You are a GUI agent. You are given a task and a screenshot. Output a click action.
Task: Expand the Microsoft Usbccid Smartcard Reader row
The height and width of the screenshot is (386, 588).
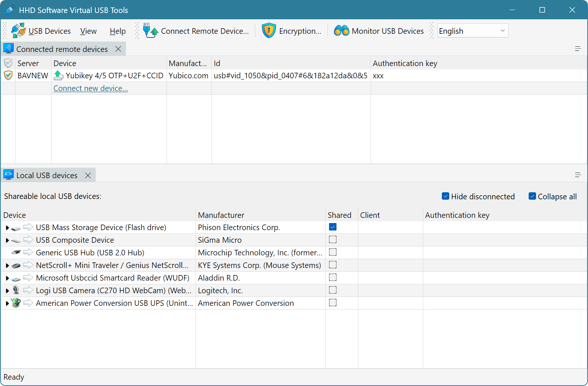coord(7,278)
